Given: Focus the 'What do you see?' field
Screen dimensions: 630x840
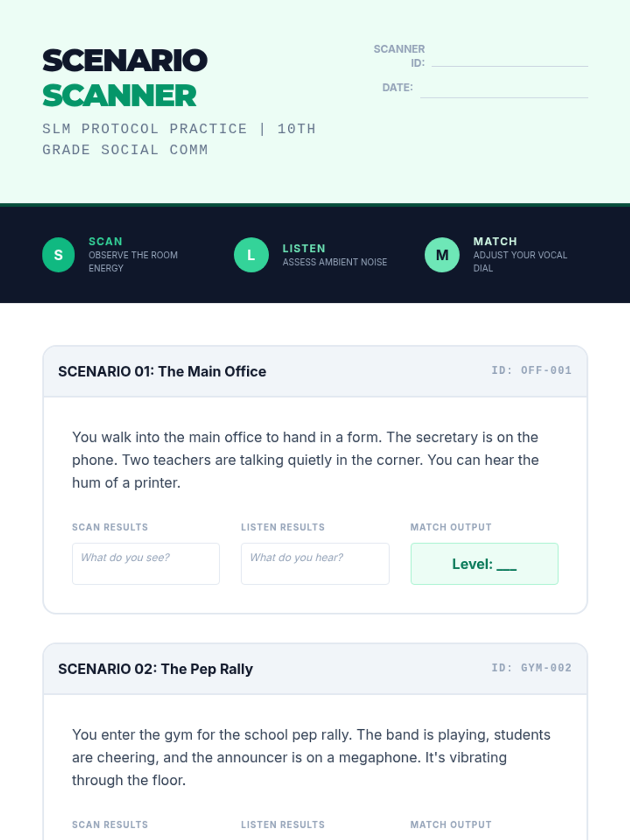Looking at the screenshot, I should (146, 563).
